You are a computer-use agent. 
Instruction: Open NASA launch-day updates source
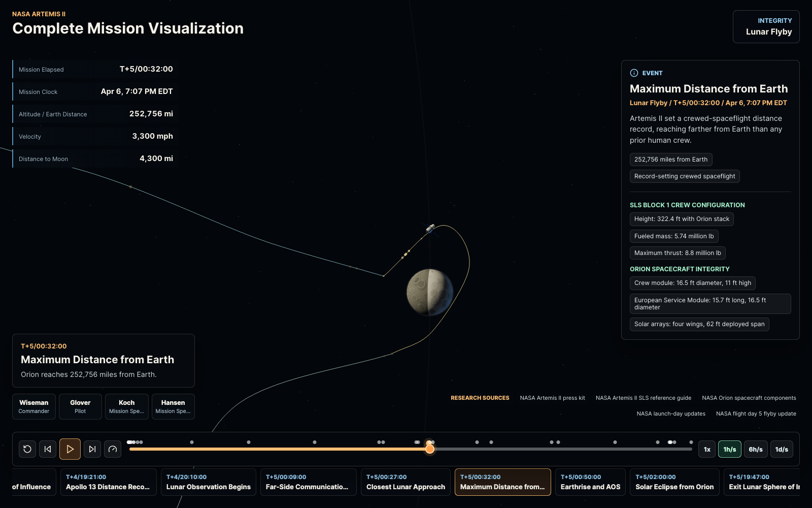671,414
